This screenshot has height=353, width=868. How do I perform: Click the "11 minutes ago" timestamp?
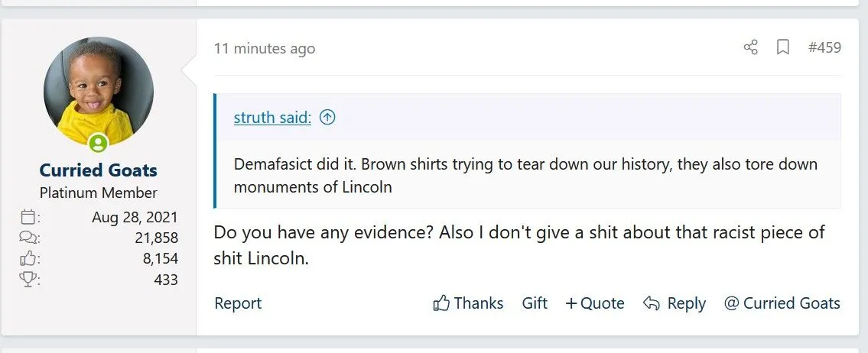(x=264, y=48)
